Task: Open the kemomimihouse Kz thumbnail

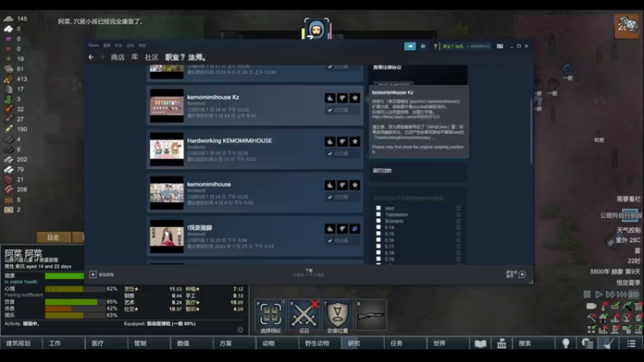Action: tap(167, 106)
